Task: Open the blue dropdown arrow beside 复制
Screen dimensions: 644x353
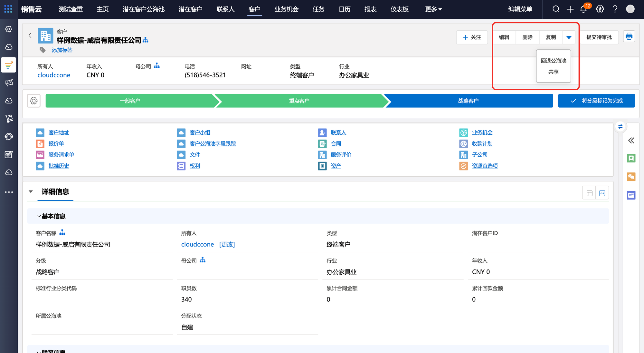Action: tap(569, 37)
